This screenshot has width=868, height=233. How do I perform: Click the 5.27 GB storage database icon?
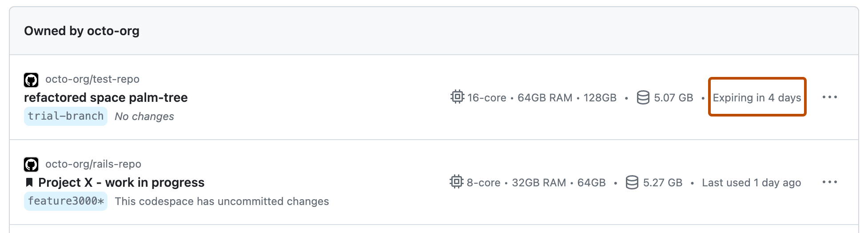632,182
